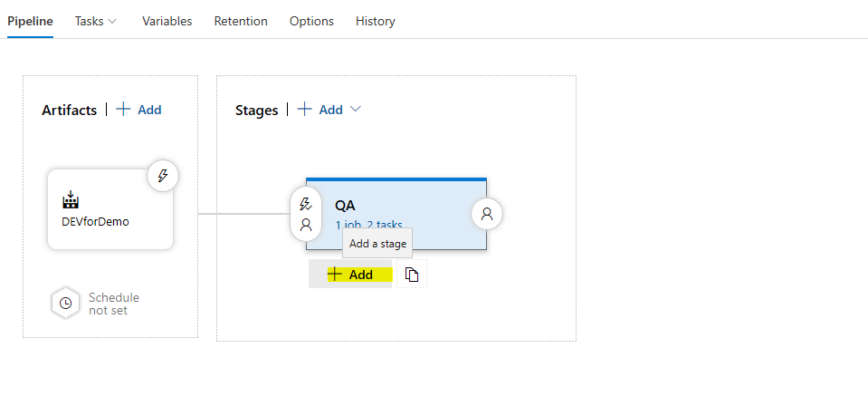Open post-deployment conditions person icon on QA
868x396 pixels.
[x=487, y=214]
